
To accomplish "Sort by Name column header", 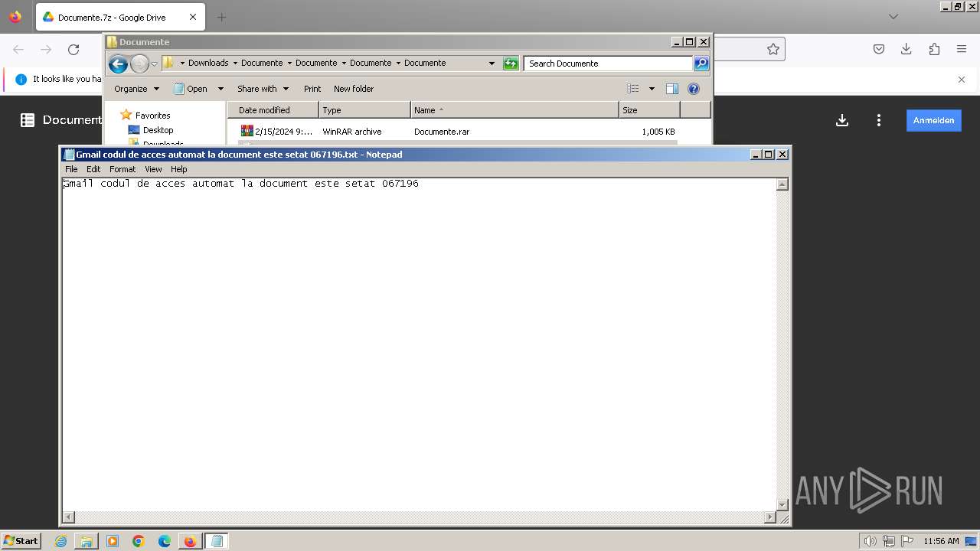I will pyautogui.click(x=514, y=110).
